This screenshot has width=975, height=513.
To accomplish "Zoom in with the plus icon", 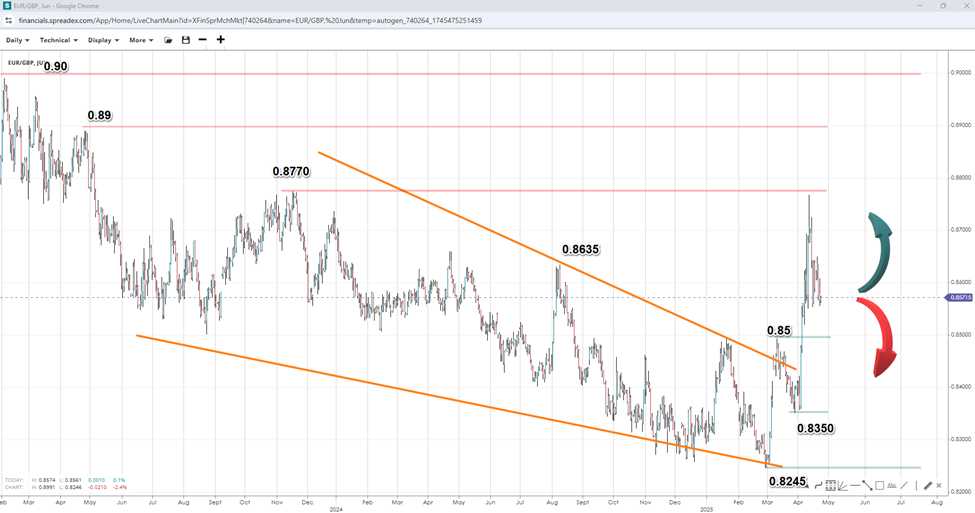I will (x=220, y=40).
